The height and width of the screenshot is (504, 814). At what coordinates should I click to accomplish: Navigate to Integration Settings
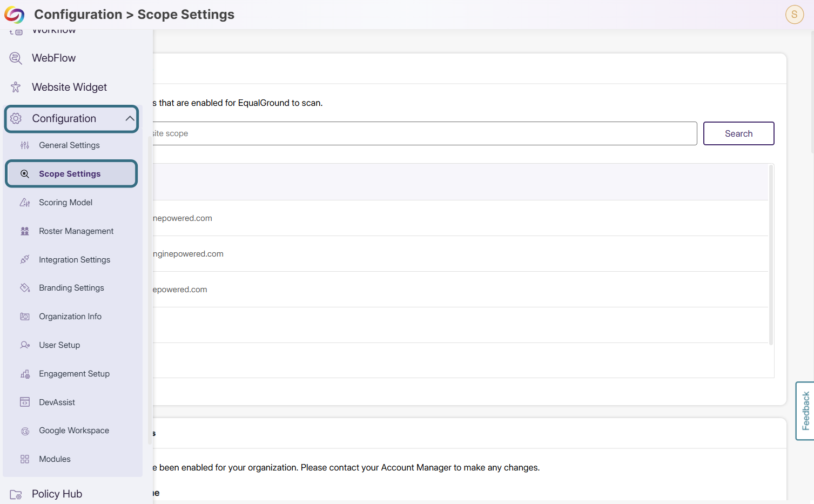[x=75, y=260]
